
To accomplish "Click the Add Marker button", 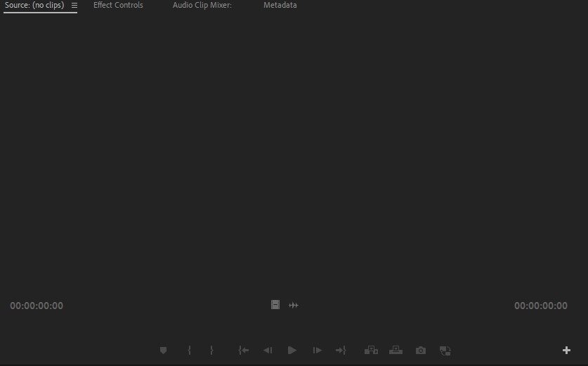I will tap(163, 351).
